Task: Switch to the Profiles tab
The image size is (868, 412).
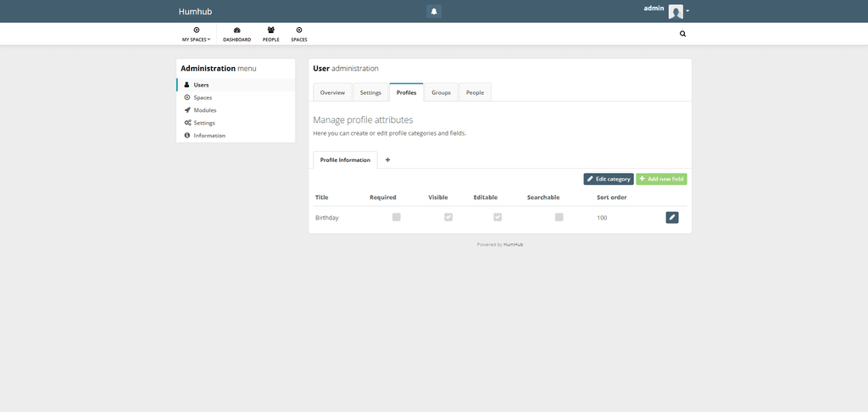Action: coord(406,92)
